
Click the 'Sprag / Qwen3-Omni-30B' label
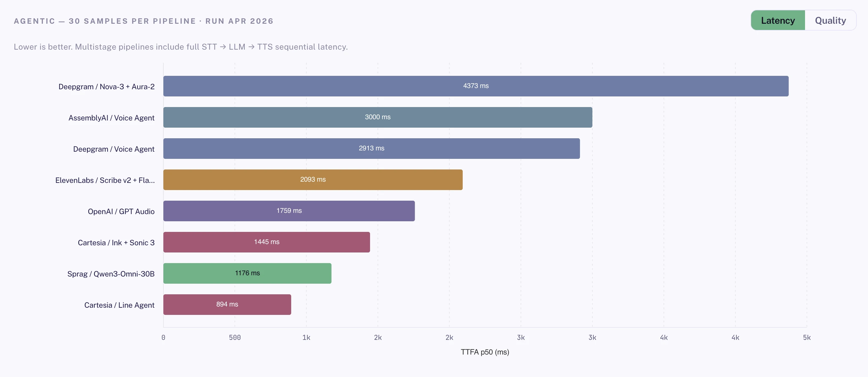111,274
